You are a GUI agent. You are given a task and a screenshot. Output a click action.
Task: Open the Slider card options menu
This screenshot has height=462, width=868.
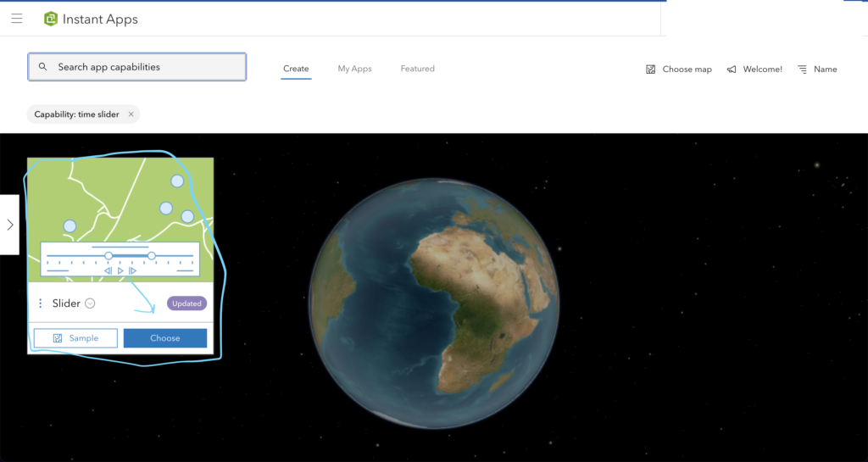(x=41, y=303)
